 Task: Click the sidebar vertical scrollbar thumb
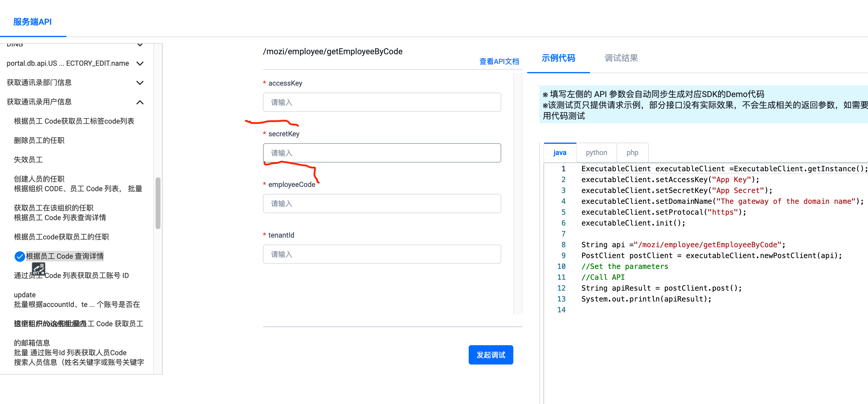pos(158,203)
